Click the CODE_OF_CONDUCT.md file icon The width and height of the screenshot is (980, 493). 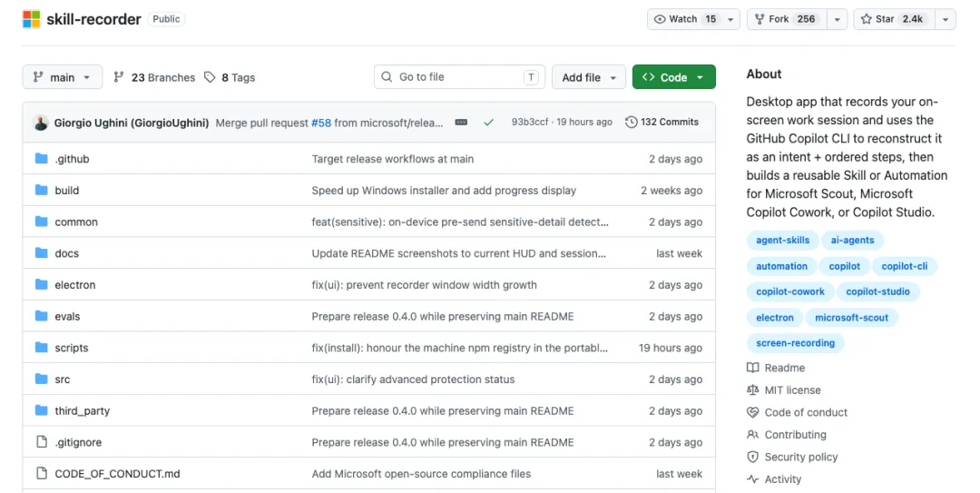(x=41, y=473)
